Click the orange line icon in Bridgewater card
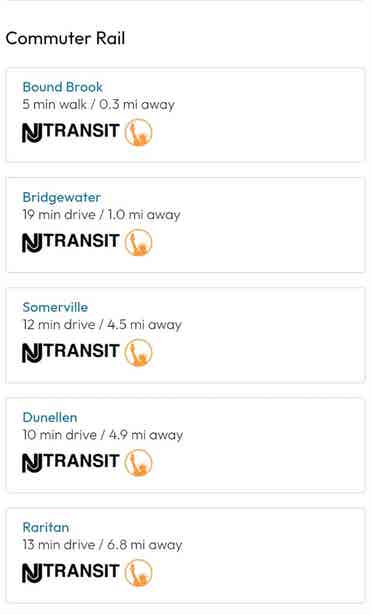Image resolution: width=372 pixels, height=615 pixels. (138, 242)
